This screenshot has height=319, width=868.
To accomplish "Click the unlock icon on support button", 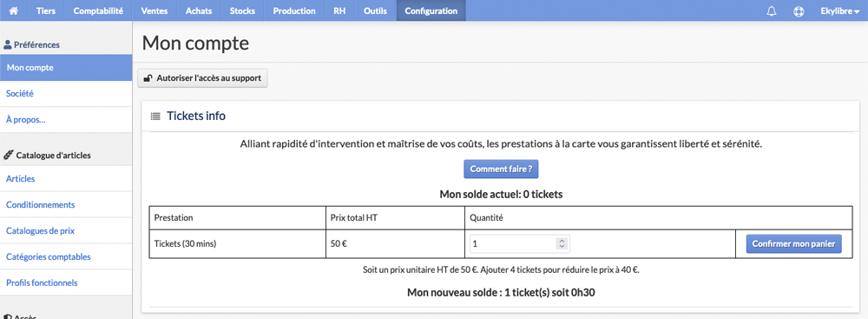I will 148,79.
